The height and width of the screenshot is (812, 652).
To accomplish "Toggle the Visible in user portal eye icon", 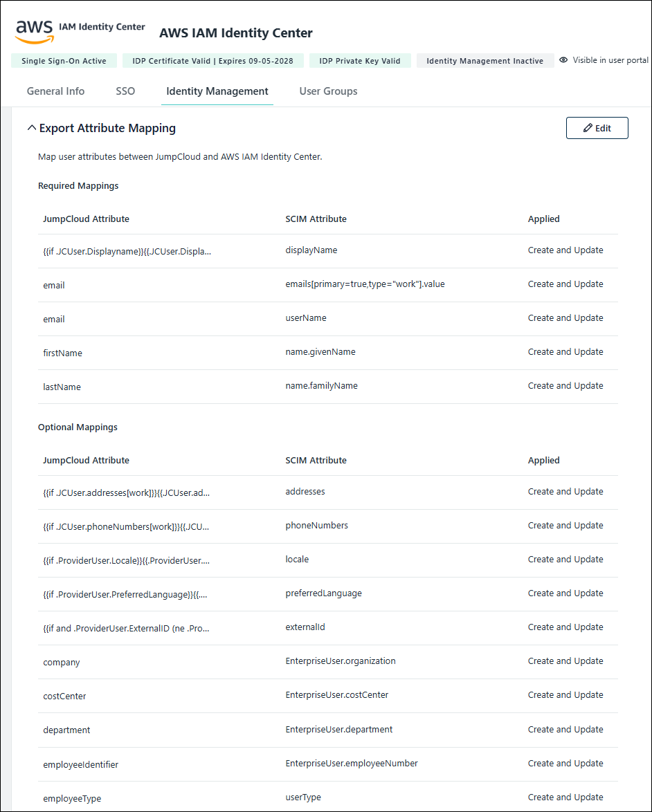I will pos(563,61).
